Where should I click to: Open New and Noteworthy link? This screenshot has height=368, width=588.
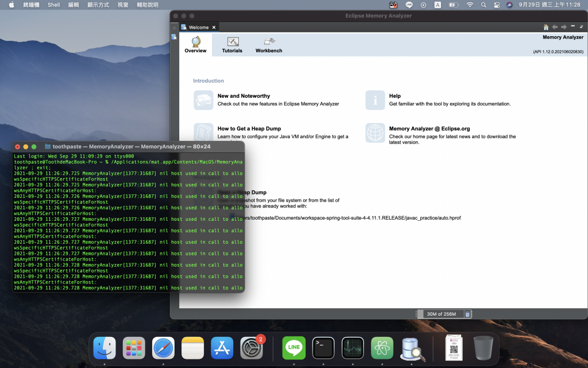(x=243, y=96)
